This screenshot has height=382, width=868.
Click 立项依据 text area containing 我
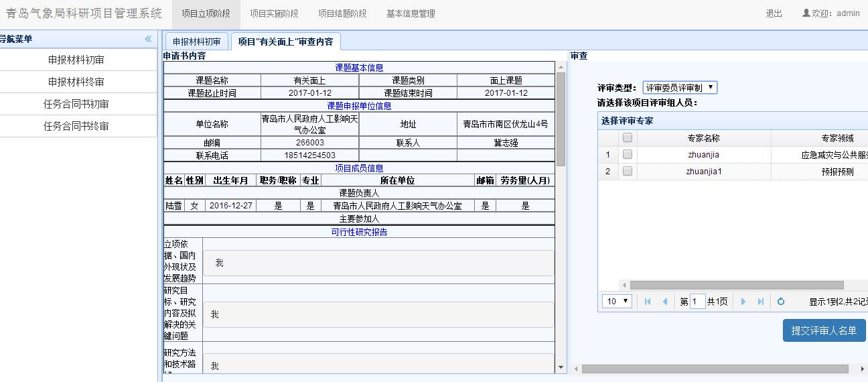(x=378, y=263)
